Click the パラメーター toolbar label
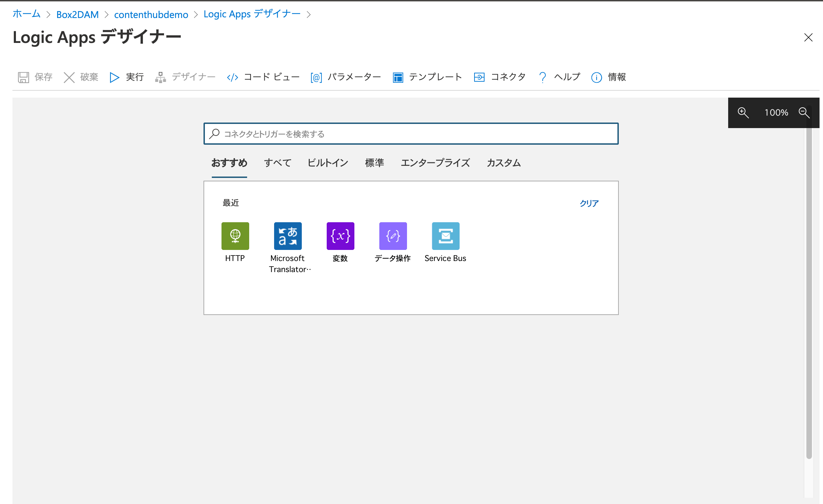 point(354,77)
